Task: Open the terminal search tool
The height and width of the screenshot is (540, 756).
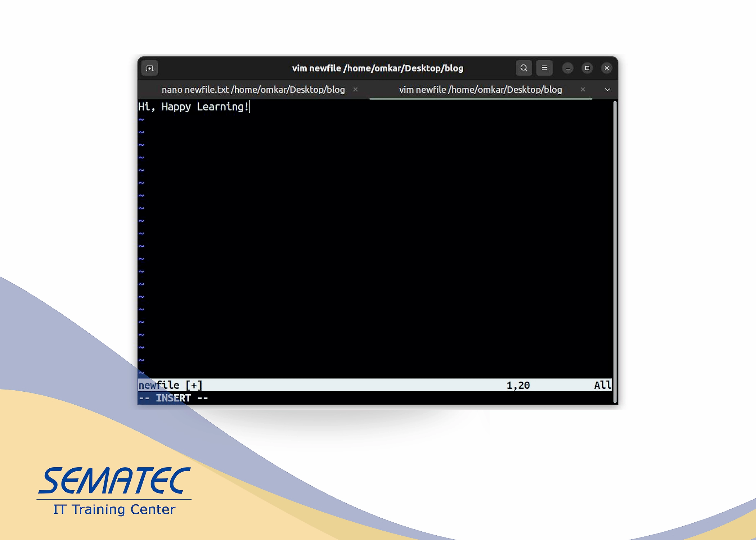Action: pyautogui.click(x=524, y=68)
